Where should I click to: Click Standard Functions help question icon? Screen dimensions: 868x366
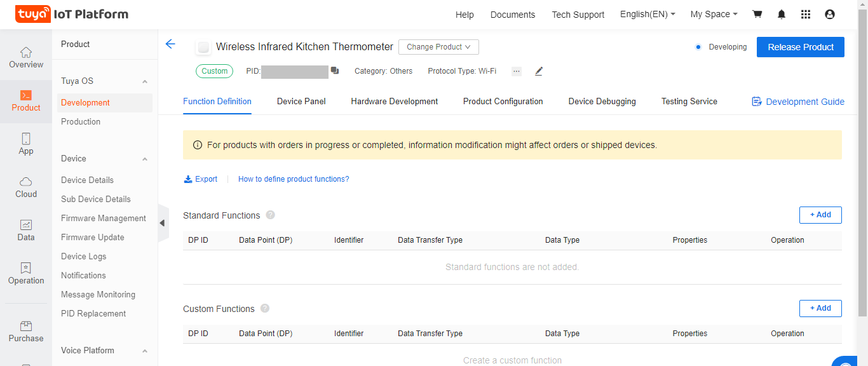(270, 215)
